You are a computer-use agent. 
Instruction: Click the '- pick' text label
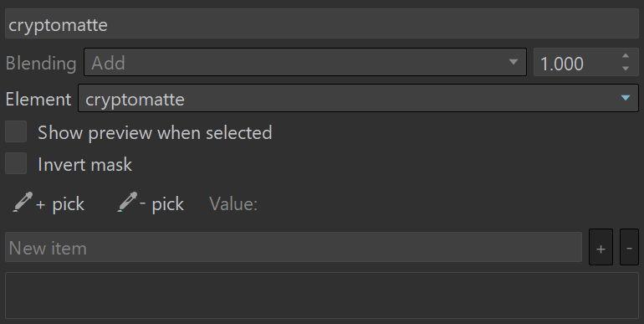pos(161,204)
